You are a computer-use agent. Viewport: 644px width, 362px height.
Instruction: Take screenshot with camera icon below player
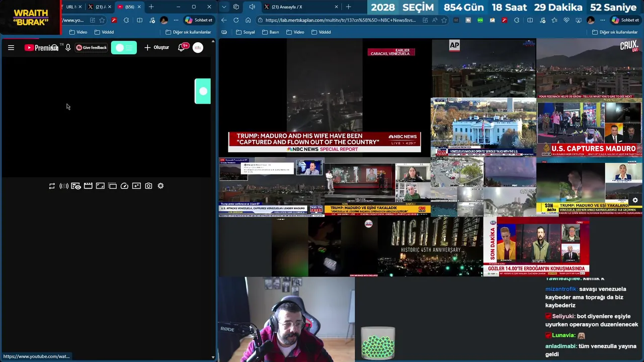coord(148,186)
